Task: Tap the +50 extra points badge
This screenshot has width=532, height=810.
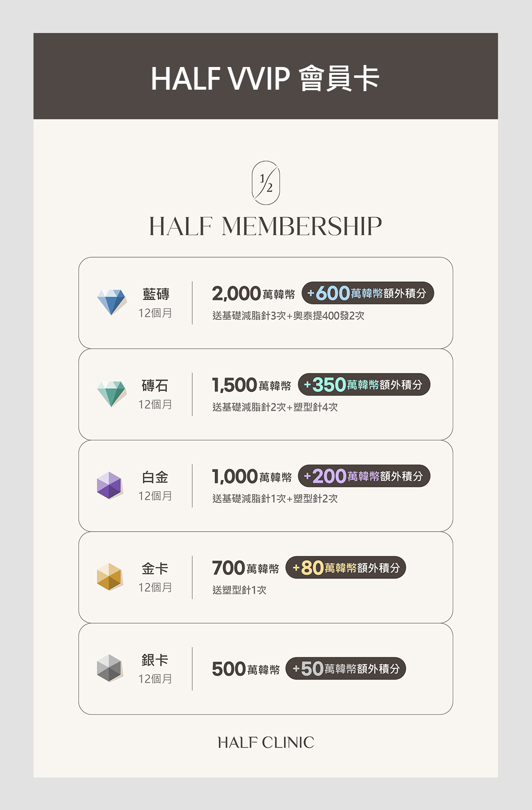Action: point(346,669)
